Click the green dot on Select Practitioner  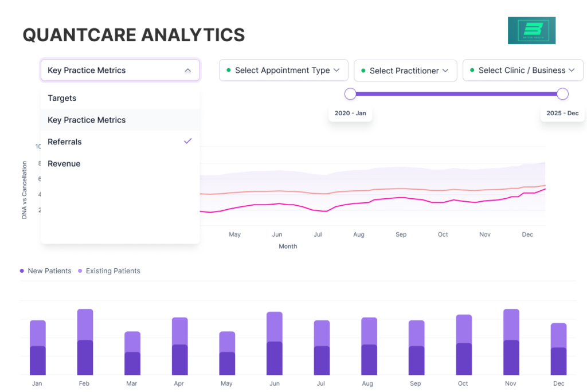coord(363,70)
